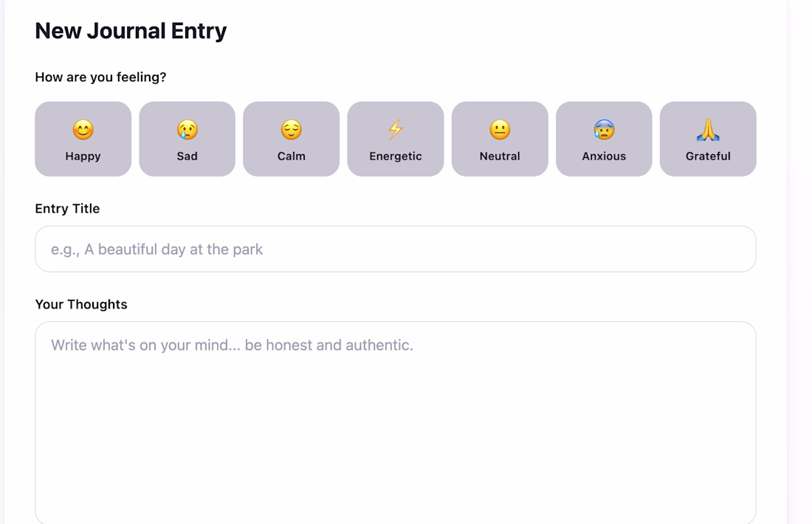Click the smiling face Happy emoji

(x=83, y=129)
